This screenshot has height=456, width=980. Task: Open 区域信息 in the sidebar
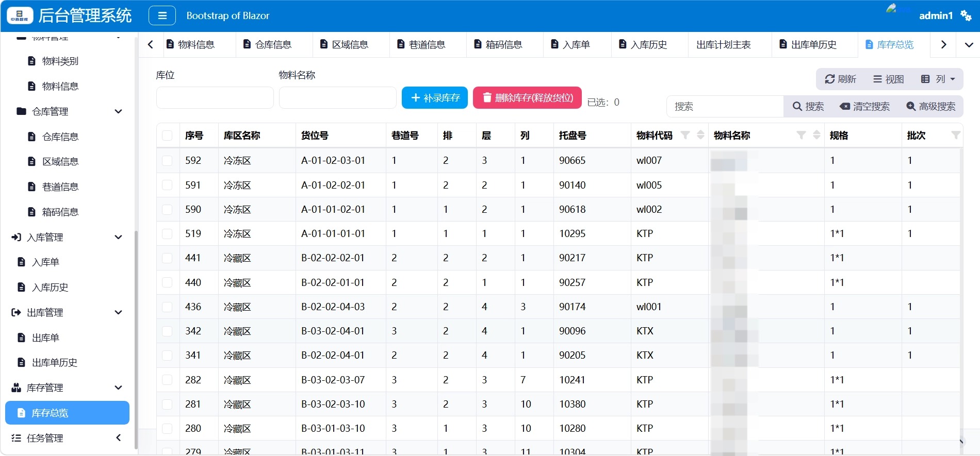60,161
